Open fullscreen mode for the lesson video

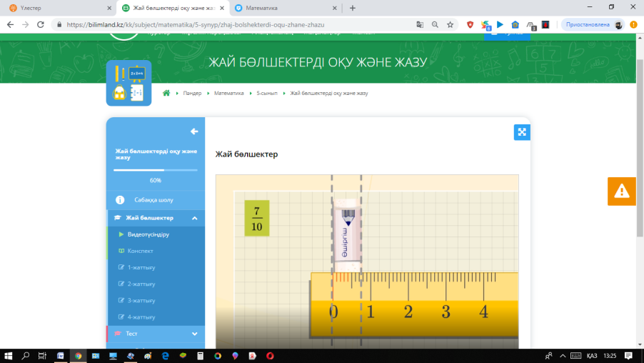click(522, 132)
